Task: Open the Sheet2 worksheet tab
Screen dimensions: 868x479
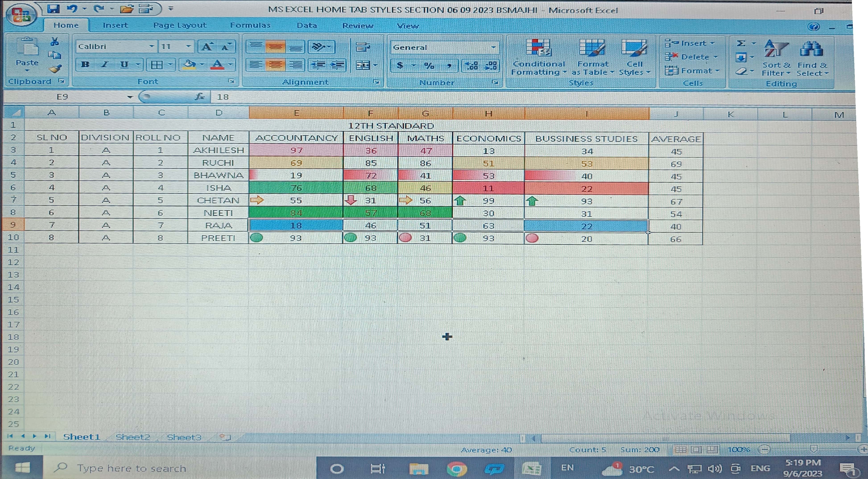Action: tap(132, 437)
